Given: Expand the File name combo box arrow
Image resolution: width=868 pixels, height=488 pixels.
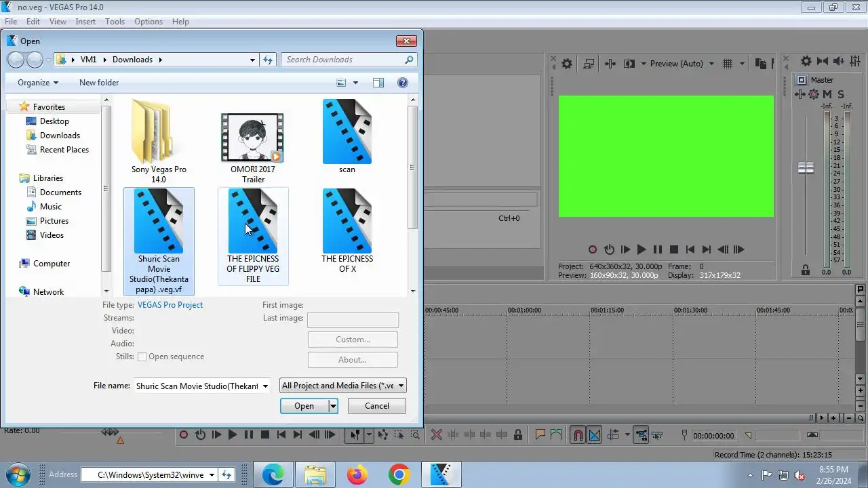Looking at the screenshot, I should (265, 386).
